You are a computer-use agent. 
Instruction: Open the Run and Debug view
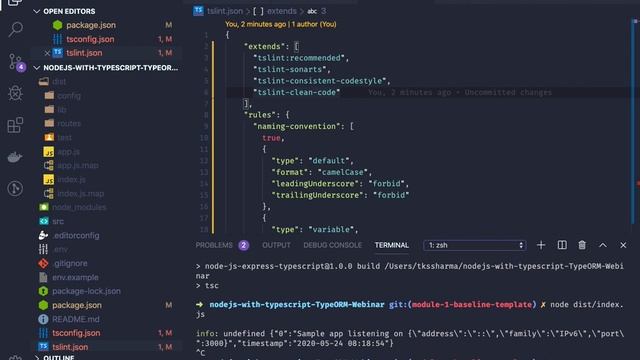point(16,93)
